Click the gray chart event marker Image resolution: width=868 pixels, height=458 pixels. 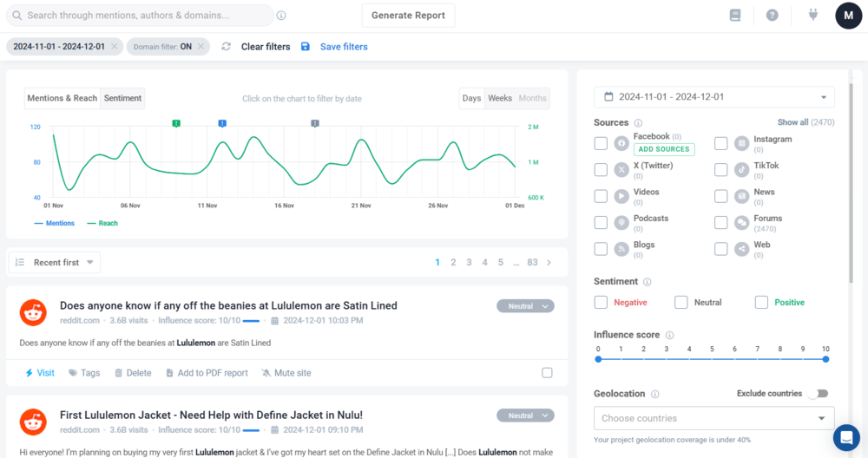coord(315,123)
